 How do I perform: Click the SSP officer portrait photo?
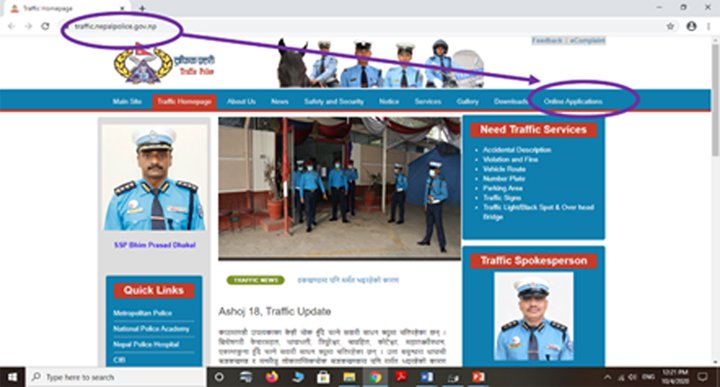[x=154, y=178]
